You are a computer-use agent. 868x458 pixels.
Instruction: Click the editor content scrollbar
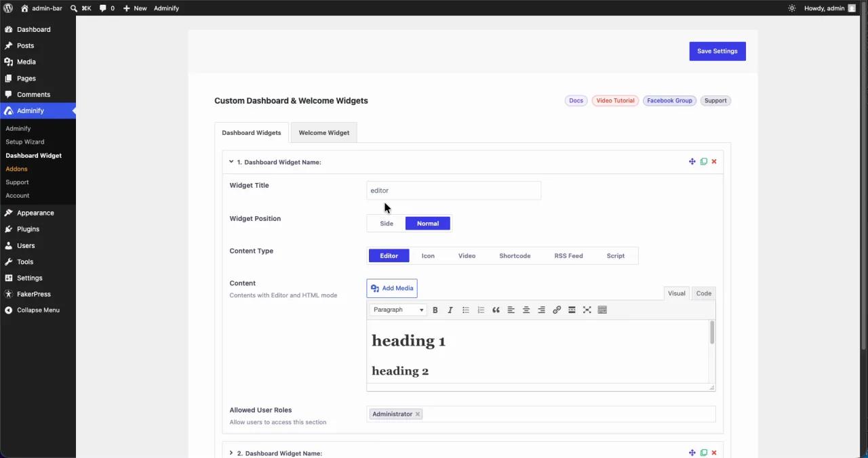point(712,333)
